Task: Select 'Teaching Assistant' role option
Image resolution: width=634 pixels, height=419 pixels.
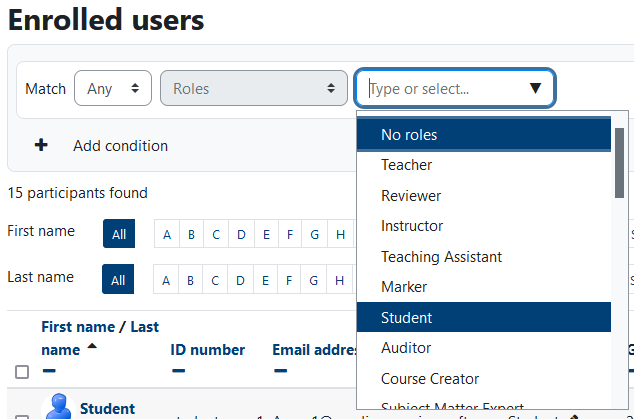Action: [484, 257]
